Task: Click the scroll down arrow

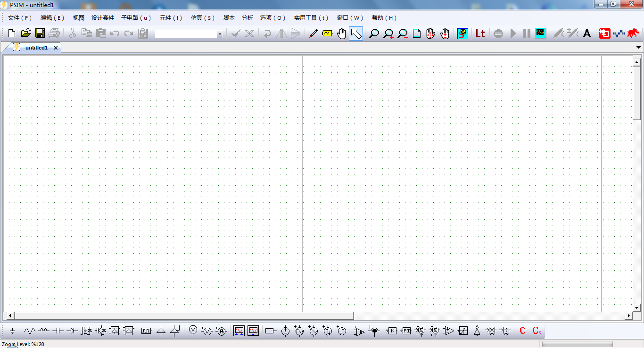Action: 636,307
